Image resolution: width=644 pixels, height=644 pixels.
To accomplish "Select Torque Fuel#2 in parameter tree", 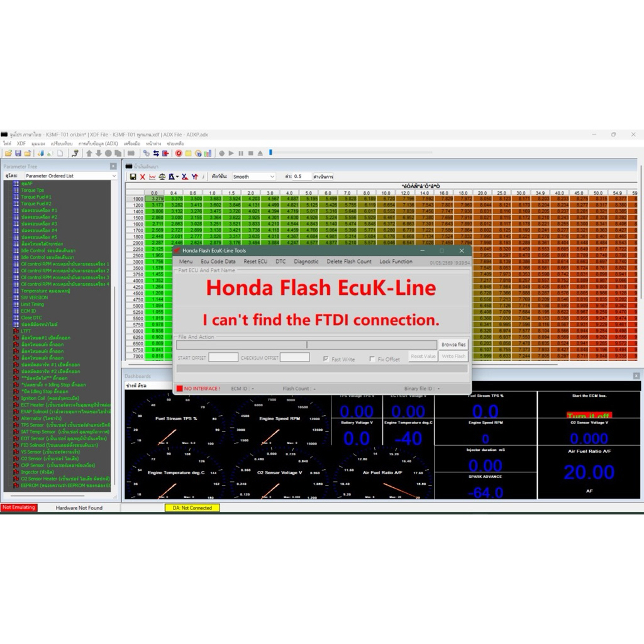I will (36, 204).
